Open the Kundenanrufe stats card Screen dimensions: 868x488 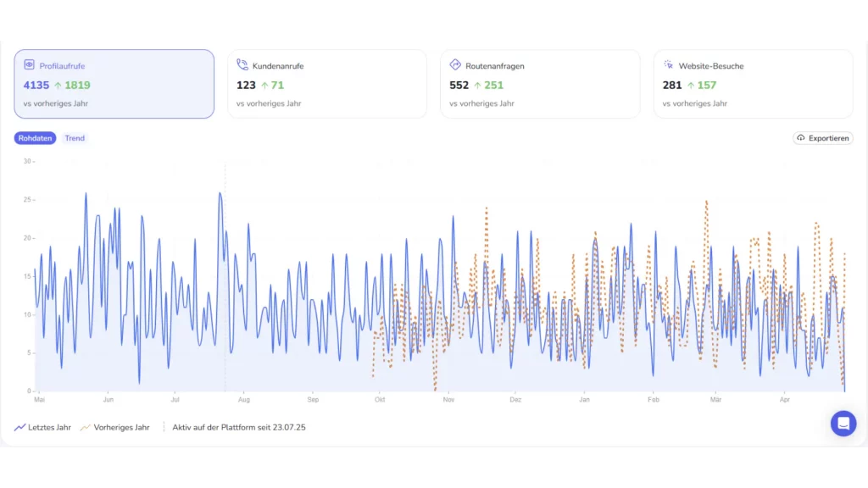[x=327, y=84]
